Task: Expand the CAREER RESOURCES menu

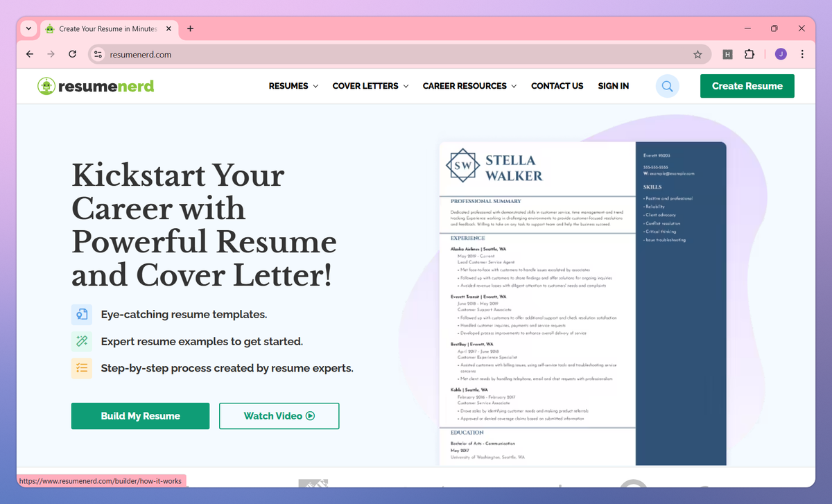Action: point(469,86)
